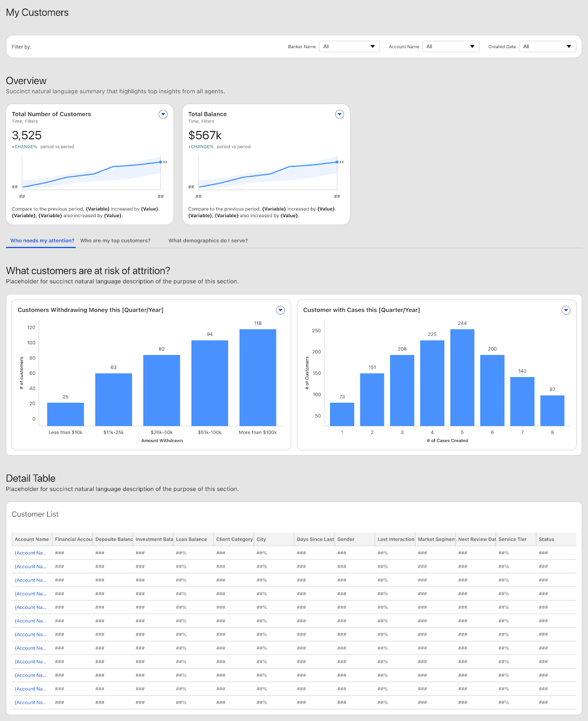588x721 pixels.
Task: Select the bar for 5 cases created
Action: [462, 378]
